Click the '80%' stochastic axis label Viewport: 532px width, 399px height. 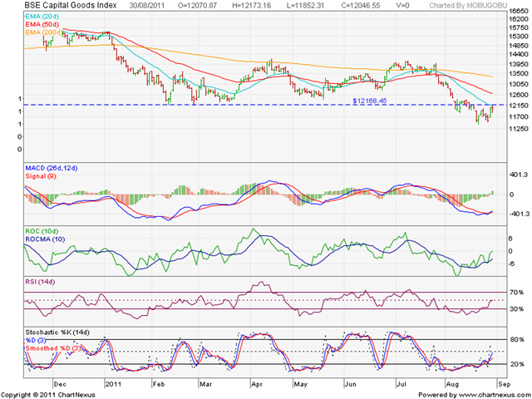516,340
